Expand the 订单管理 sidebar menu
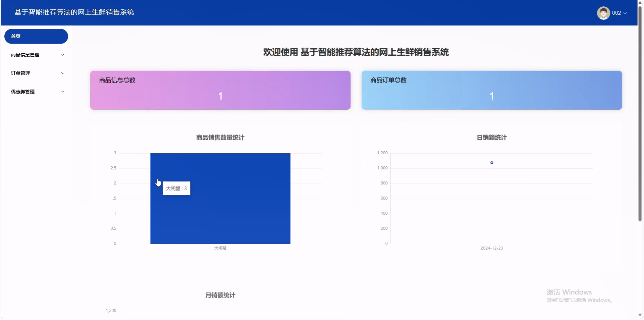This screenshot has width=644, height=320. point(36,73)
